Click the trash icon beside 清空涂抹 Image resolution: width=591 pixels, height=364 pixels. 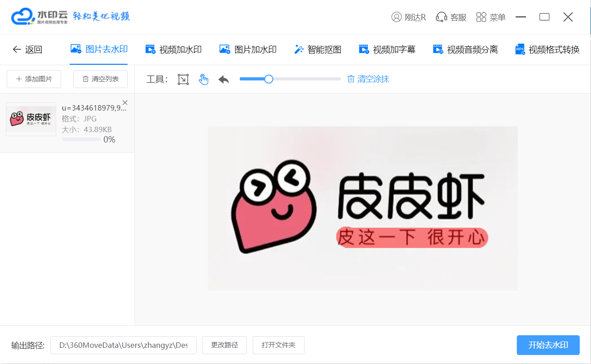(x=351, y=79)
